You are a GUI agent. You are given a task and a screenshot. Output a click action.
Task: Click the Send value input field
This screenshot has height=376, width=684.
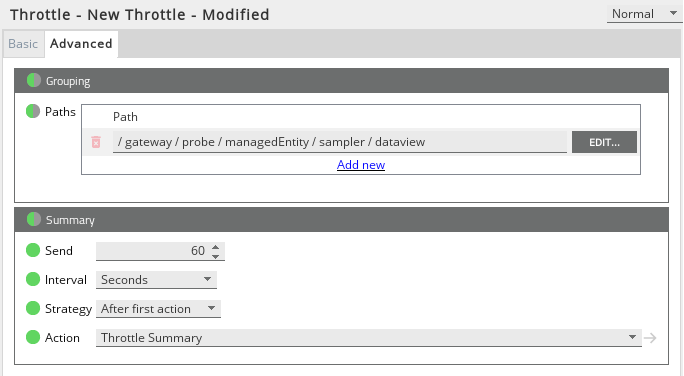pos(153,251)
